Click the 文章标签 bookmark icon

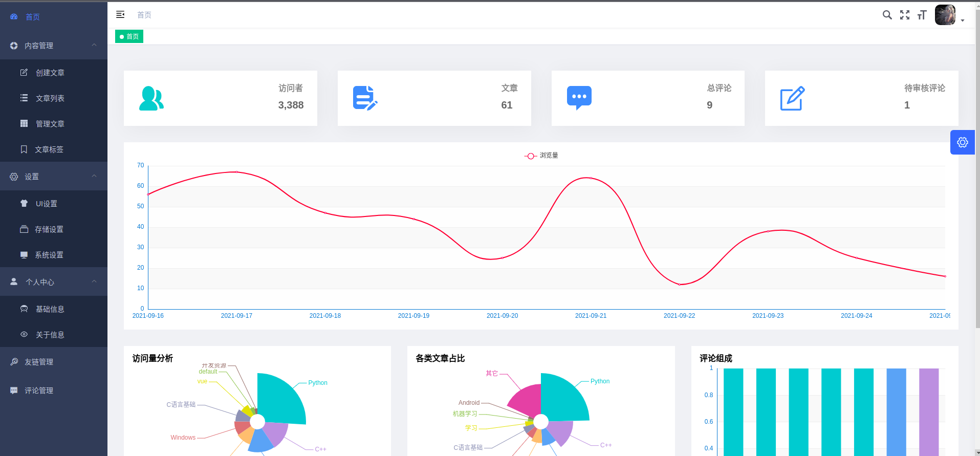[x=24, y=149]
